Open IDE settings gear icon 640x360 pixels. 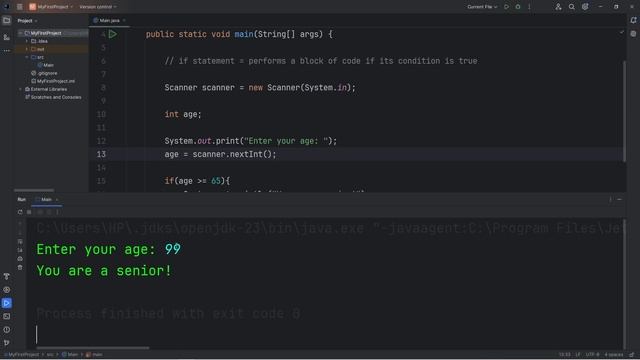tap(585, 7)
